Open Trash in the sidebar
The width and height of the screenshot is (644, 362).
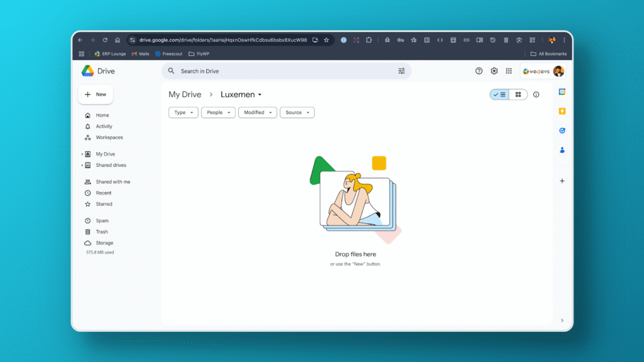[102, 232]
